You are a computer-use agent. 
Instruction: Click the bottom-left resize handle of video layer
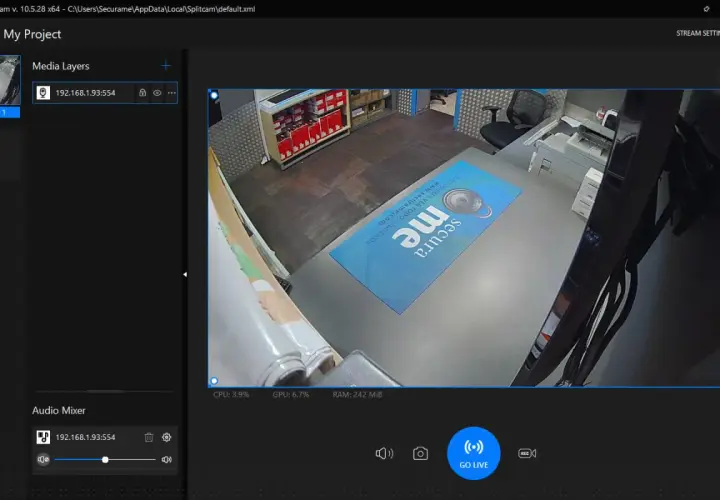click(214, 381)
